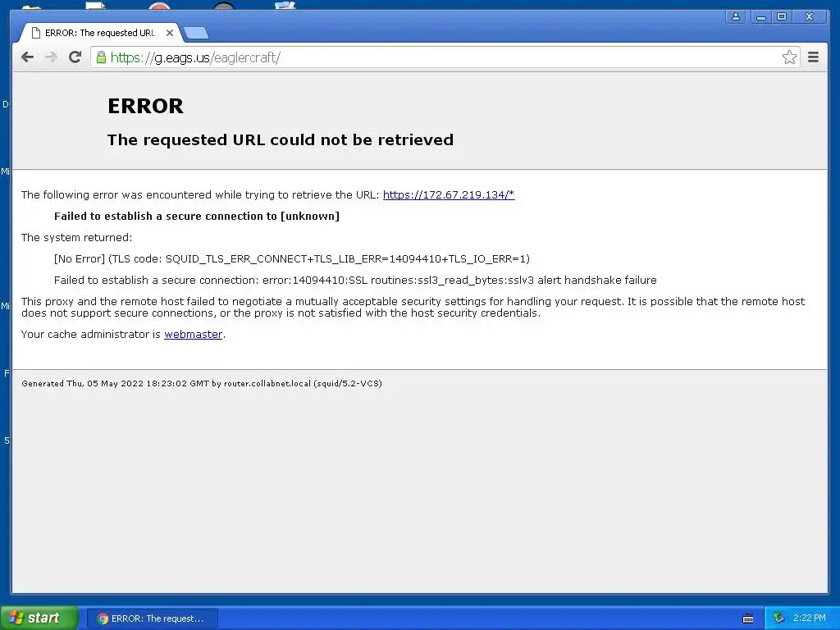
Task: Open the Chrome user profile button
Action: click(736, 16)
